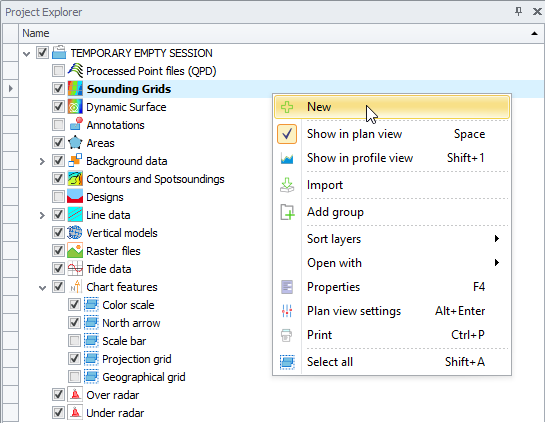Viewport: 545px width, 423px height.
Task: Enable the Annotations checkbox
Action: point(58,125)
